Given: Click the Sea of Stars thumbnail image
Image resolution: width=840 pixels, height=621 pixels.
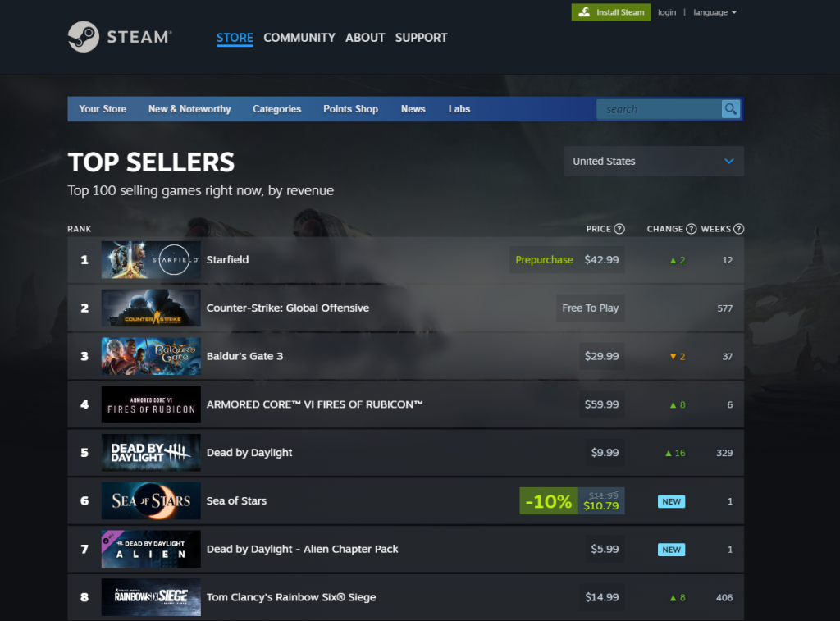Looking at the screenshot, I should tap(151, 500).
